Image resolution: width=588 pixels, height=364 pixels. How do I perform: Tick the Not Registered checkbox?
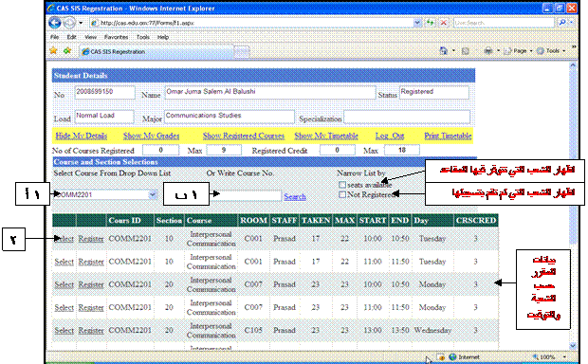point(342,194)
